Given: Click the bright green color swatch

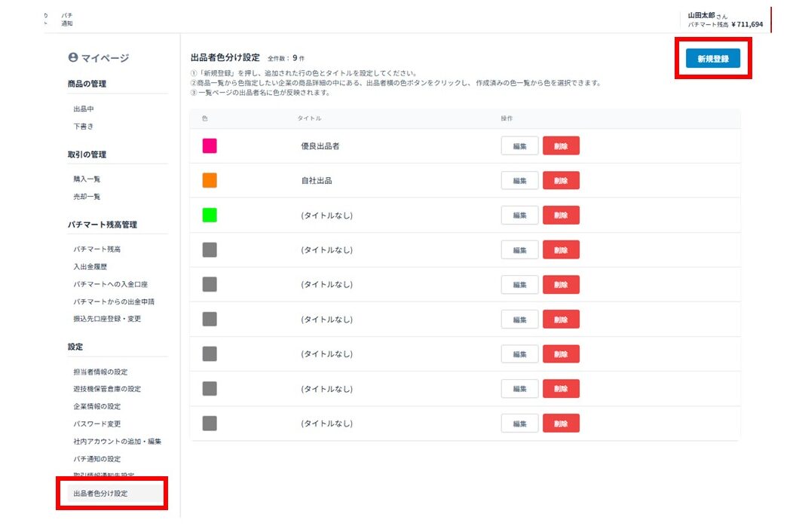Looking at the screenshot, I should (210, 216).
